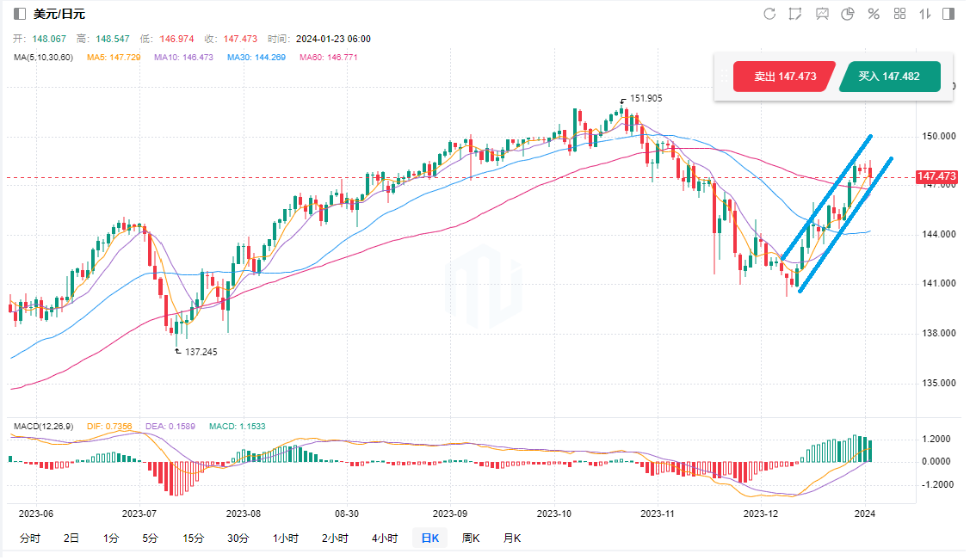This screenshot has width=970, height=560.
Task: Click the pie chart icon
Action: point(848,14)
